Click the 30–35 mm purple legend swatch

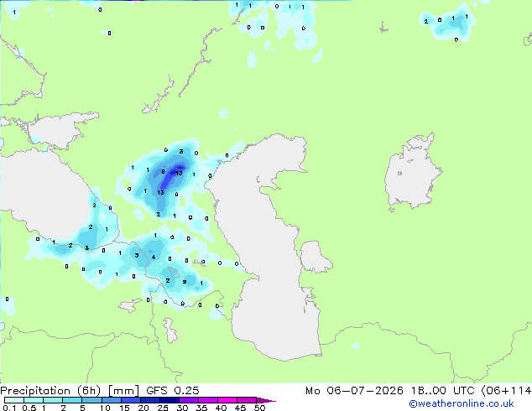point(189,400)
